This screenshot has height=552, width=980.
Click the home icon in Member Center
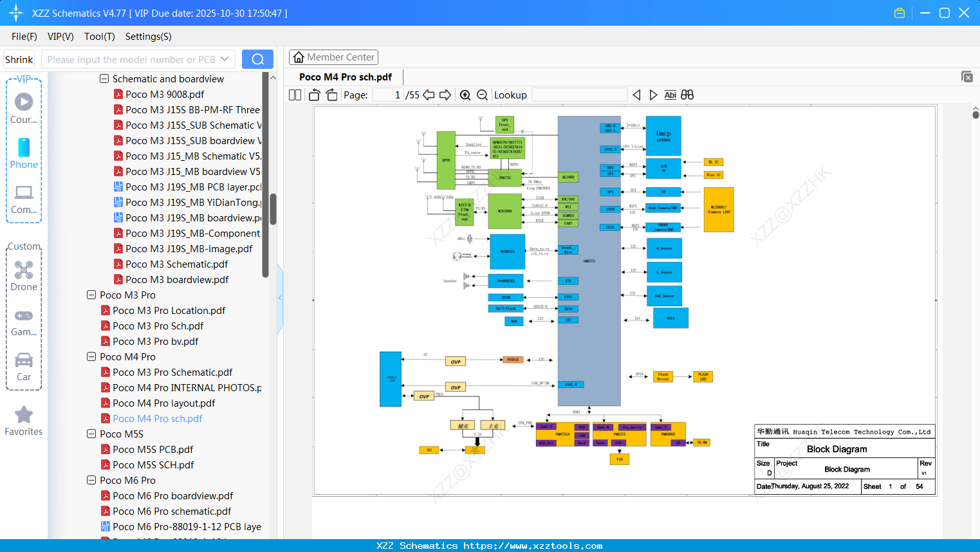(x=299, y=57)
